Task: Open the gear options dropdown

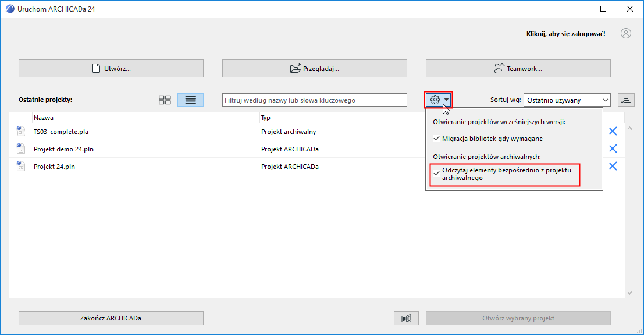Action: point(439,100)
